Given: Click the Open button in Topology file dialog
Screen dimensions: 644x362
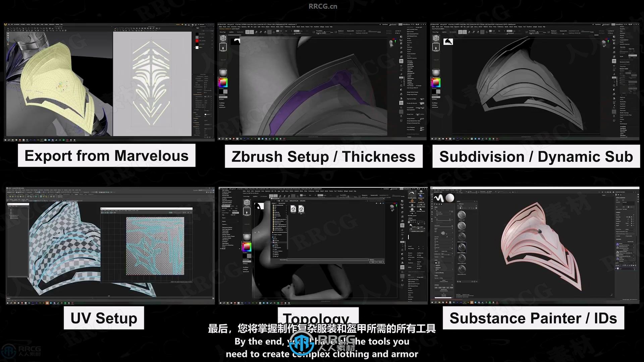Looking at the screenshot, I should click(x=373, y=262).
